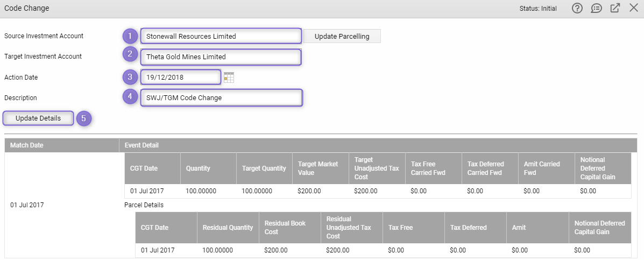Viewport: 644px width, 260px height.
Task: Click the Amit Carried Fwd header
Action: 546,168
